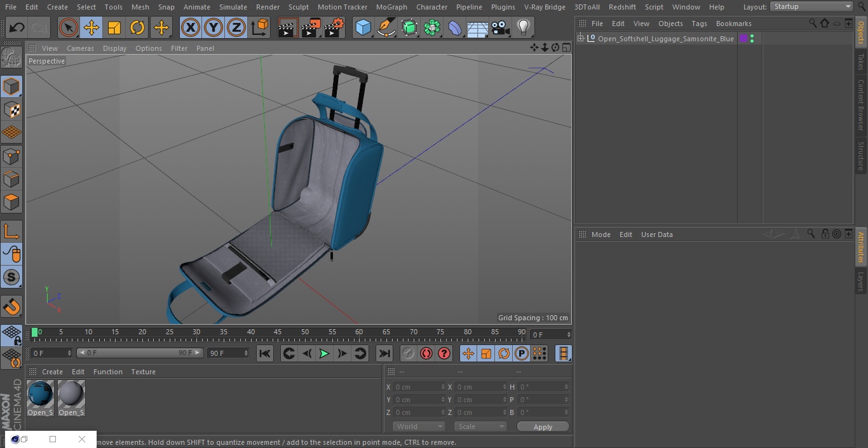Screen dimensions: 868x448
Task: Click the luggage object's purple layer swatch
Action: click(743, 39)
